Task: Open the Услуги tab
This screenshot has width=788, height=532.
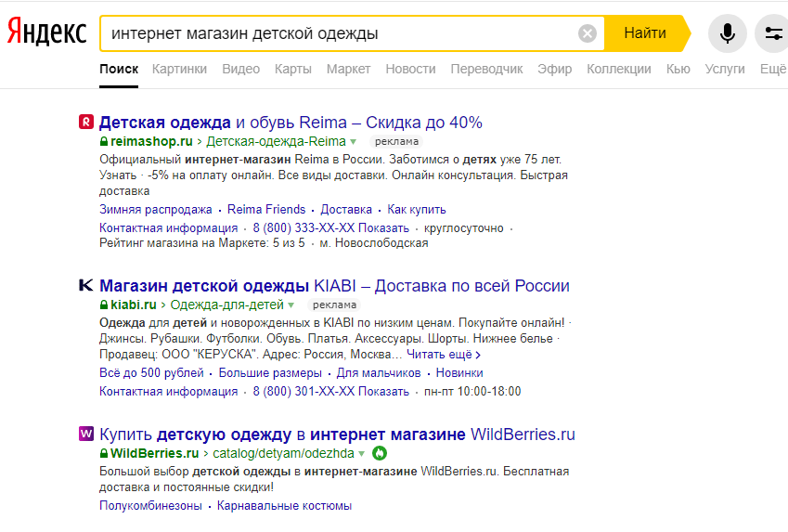Action: click(x=725, y=69)
